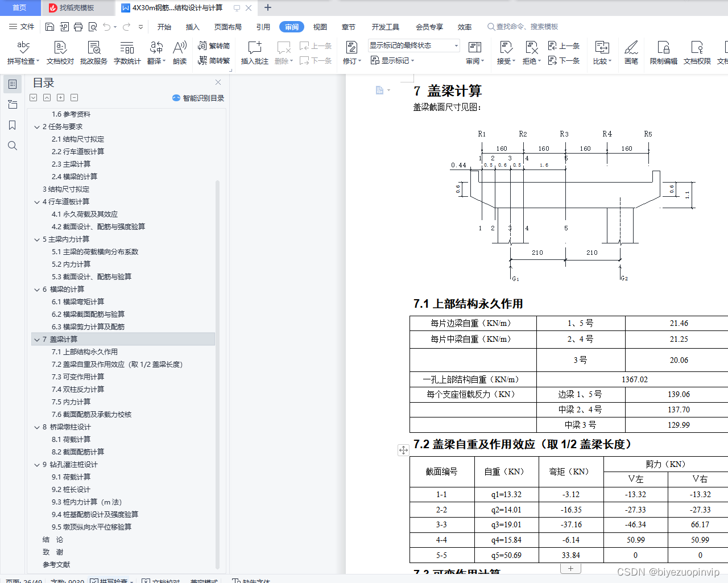This screenshot has height=583, width=728.
Task: Click the 目录 panel vertical scrollbar
Action: click(217, 374)
